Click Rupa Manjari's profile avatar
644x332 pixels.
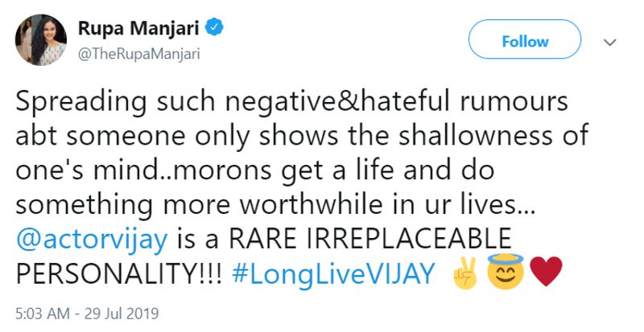40,39
